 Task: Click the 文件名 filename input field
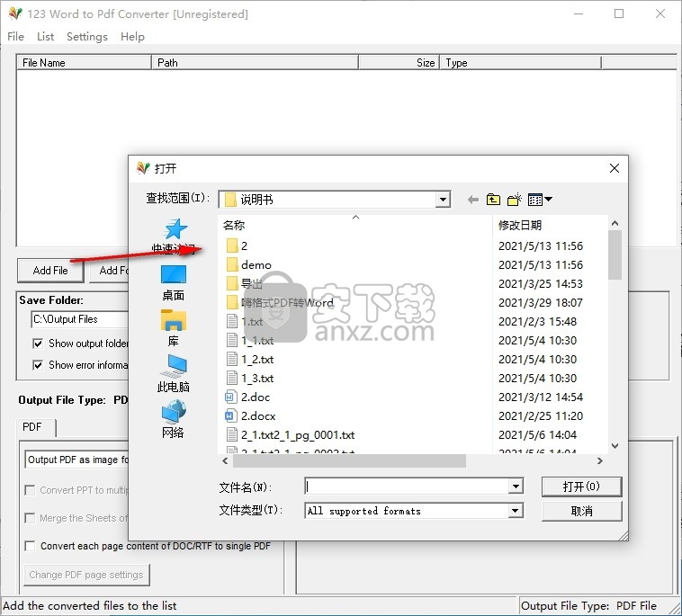(x=407, y=486)
